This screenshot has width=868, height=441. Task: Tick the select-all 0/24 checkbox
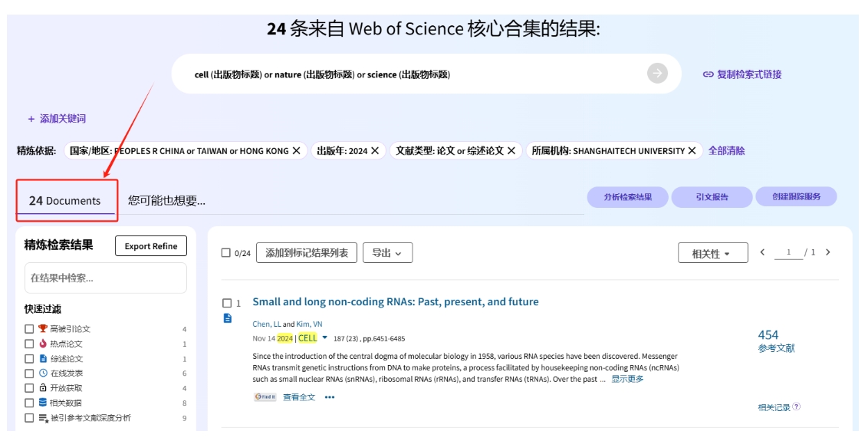point(226,252)
